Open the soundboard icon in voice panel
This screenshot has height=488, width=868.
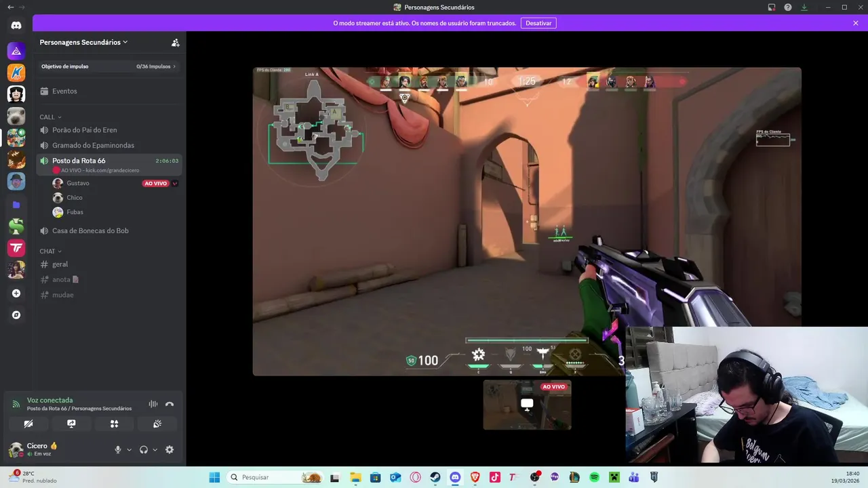point(157,424)
